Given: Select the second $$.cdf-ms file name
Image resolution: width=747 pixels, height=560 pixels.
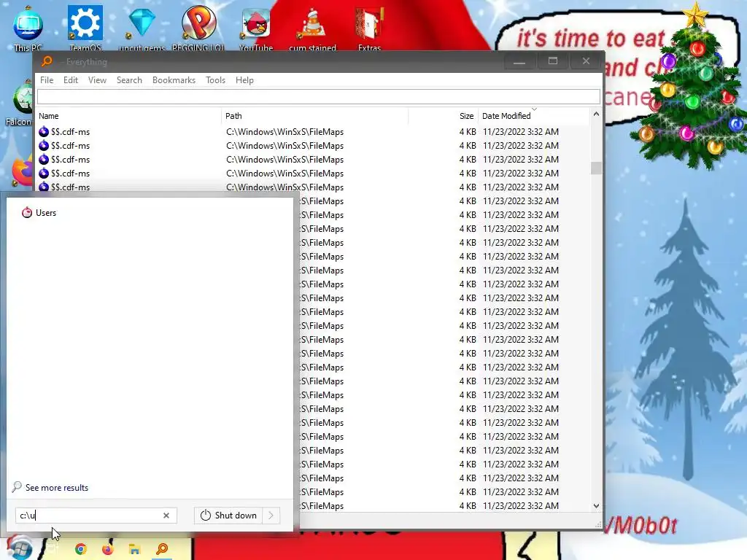Looking at the screenshot, I should coord(71,146).
